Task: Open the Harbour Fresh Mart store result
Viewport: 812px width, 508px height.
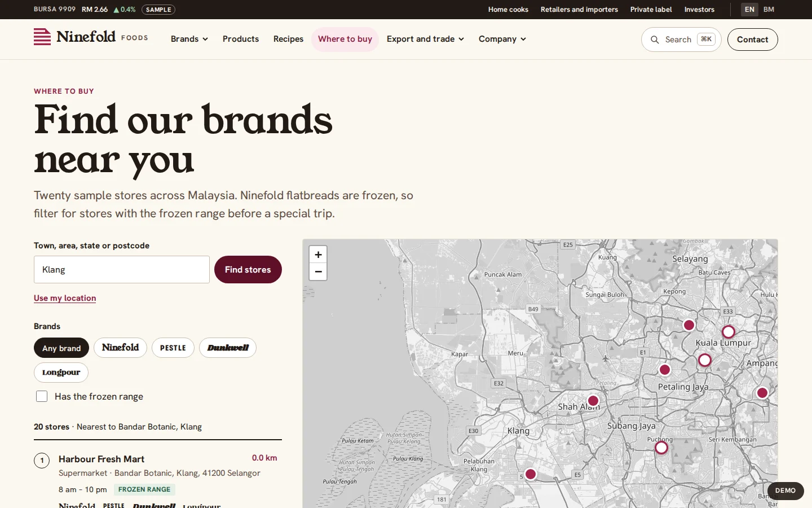Action: coord(101,459)
